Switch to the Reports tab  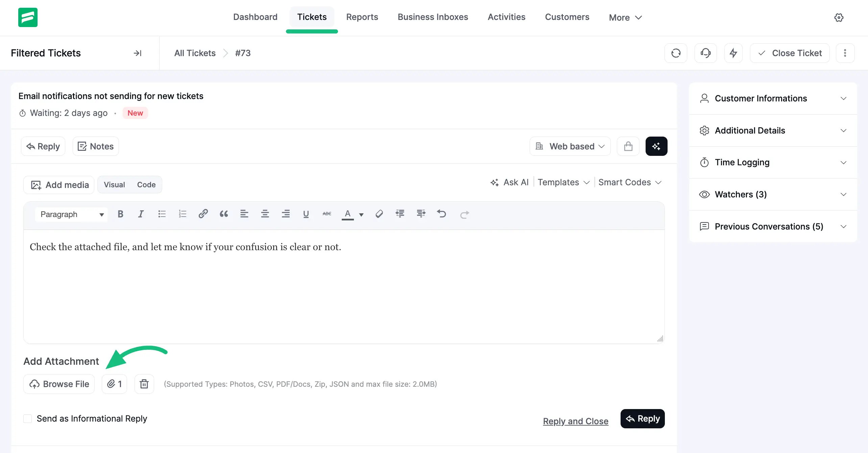362,17
